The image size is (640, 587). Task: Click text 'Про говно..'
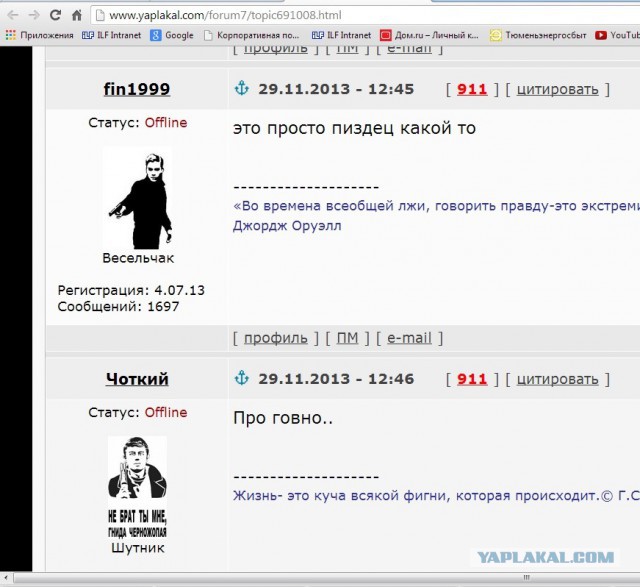click(x=283, y=418)
